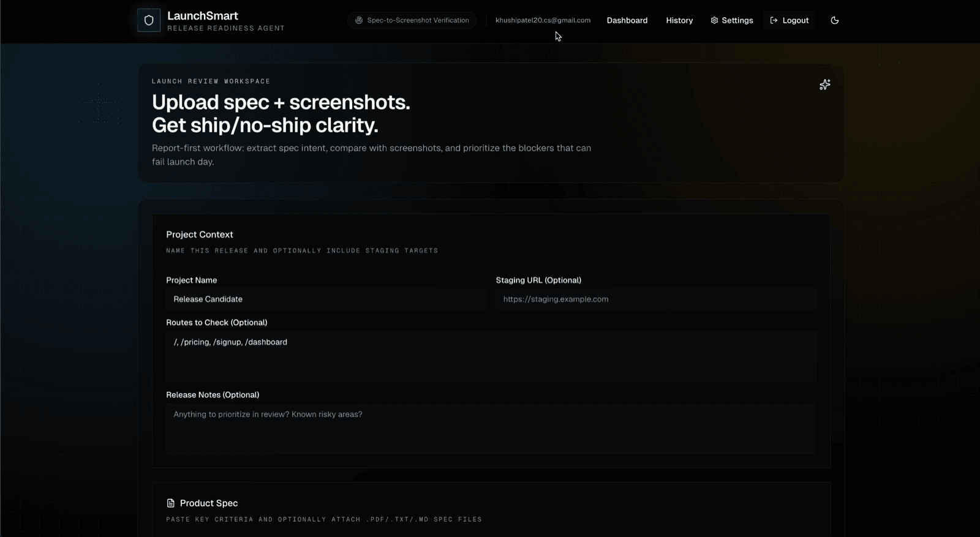Open the Dashboard page

627,20
